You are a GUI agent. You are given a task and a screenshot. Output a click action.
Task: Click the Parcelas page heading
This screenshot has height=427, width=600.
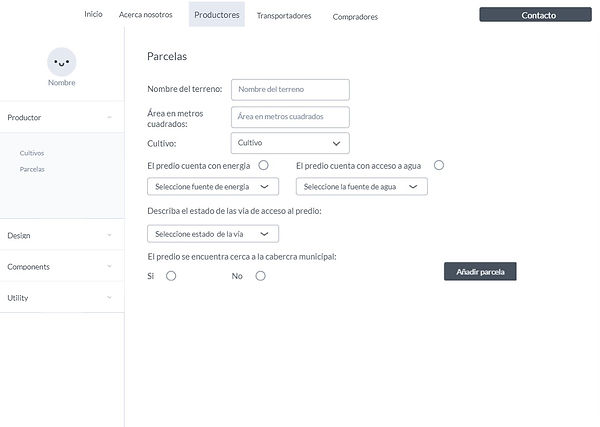(x=167, y=56)
